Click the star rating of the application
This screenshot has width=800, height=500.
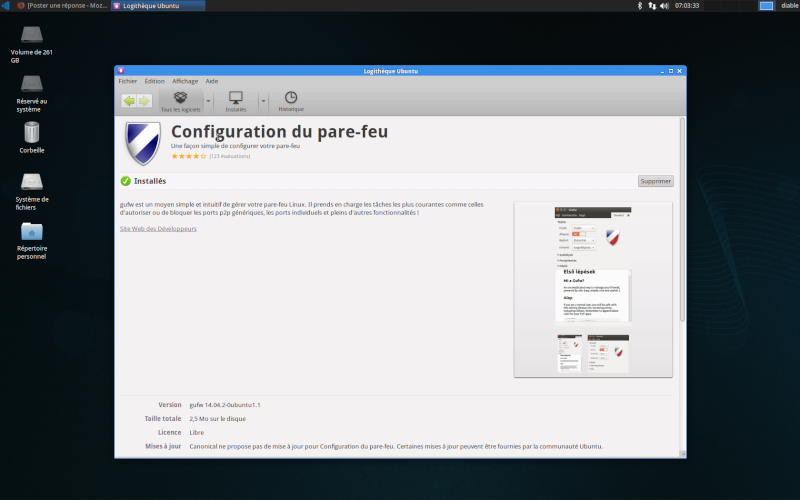pos(189,156)
